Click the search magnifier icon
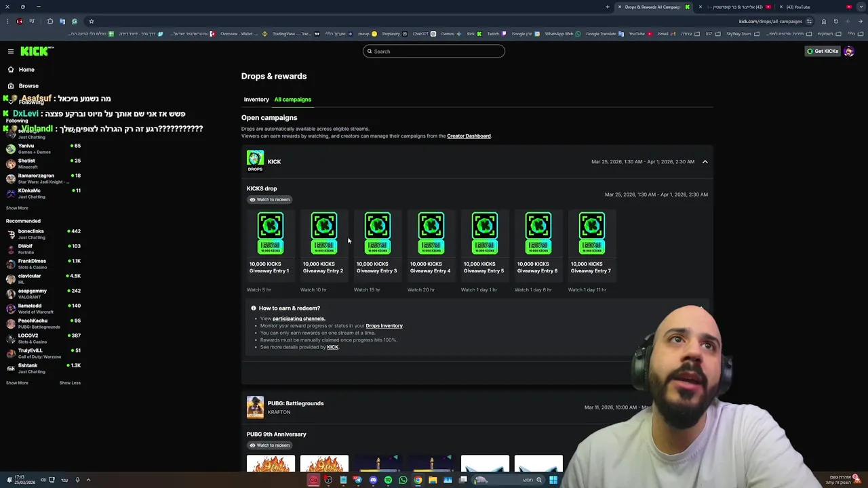 (370, 52)
